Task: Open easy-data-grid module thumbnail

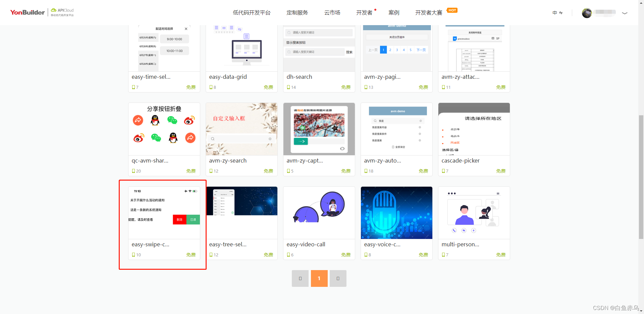Action: [241, 48]
